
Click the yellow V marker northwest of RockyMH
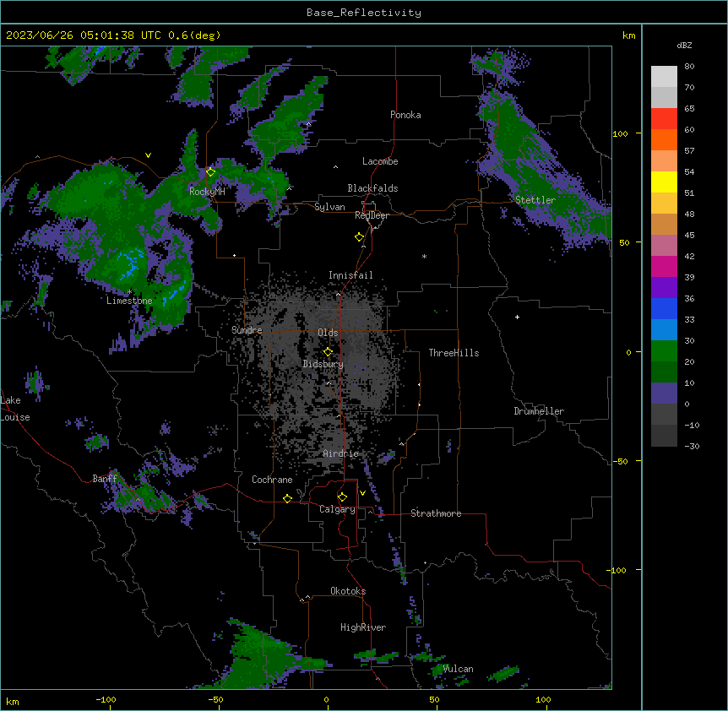(x=148, y=155)
